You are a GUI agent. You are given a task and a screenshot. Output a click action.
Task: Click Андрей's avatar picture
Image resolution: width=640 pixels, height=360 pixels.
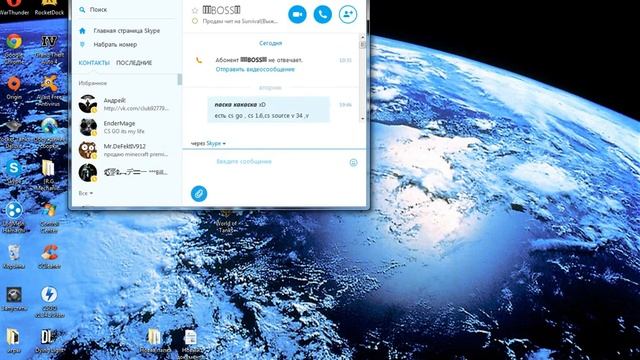click(x=88, y=104)
